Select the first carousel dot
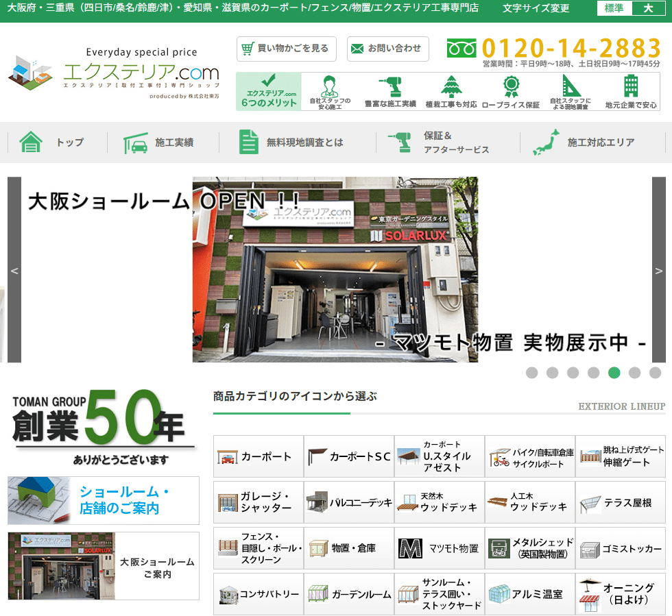The width and height of the screenshot is (672, 616). [532, 373]
